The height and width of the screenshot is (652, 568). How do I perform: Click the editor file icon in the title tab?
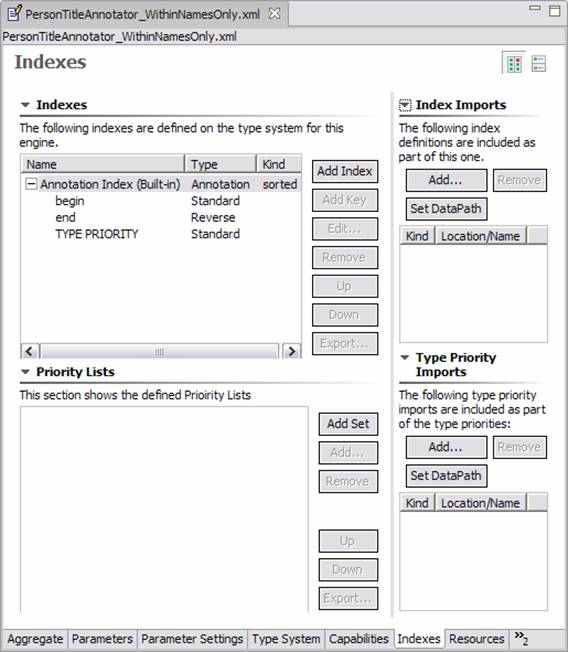[14, 13]
